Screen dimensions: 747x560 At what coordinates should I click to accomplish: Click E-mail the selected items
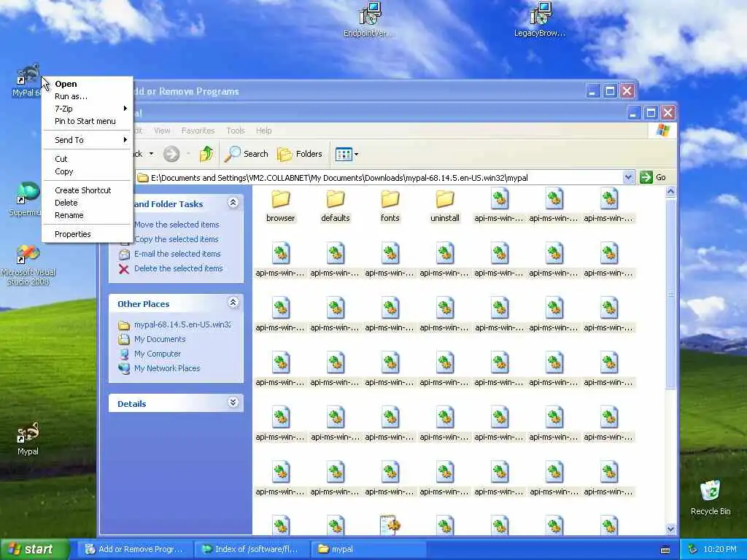(177, 254)
